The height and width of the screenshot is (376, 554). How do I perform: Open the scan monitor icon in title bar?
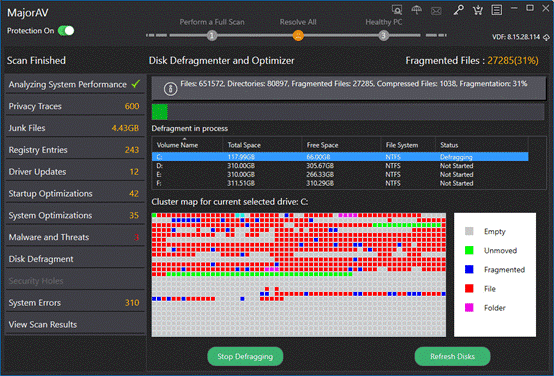[397, 10]
